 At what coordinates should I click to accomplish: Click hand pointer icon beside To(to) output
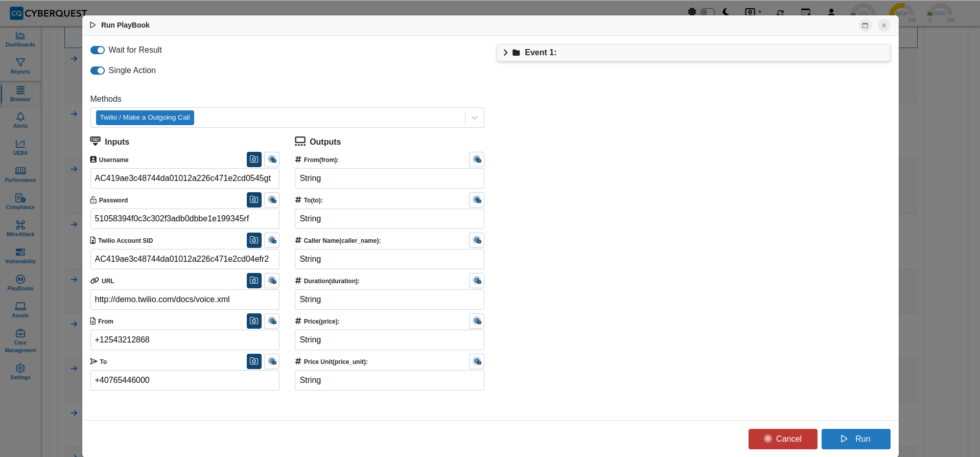[477, 200]
